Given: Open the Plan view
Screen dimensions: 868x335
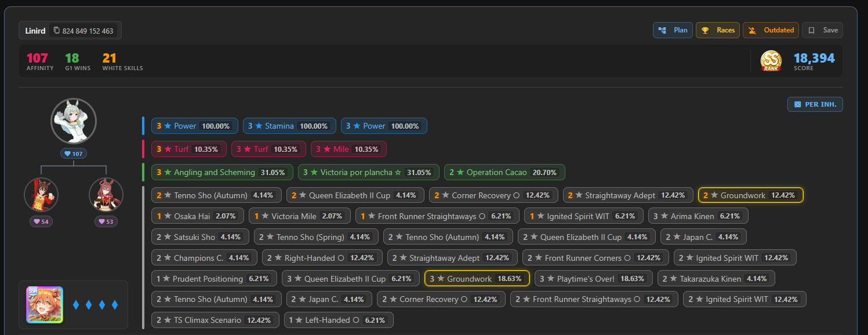Looking at the screenshot, I should (673, 30).
